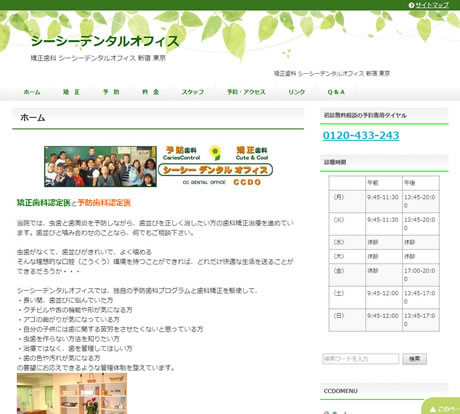Select the スタッフ menu item

pyautogui.click(x=193, y=92)
